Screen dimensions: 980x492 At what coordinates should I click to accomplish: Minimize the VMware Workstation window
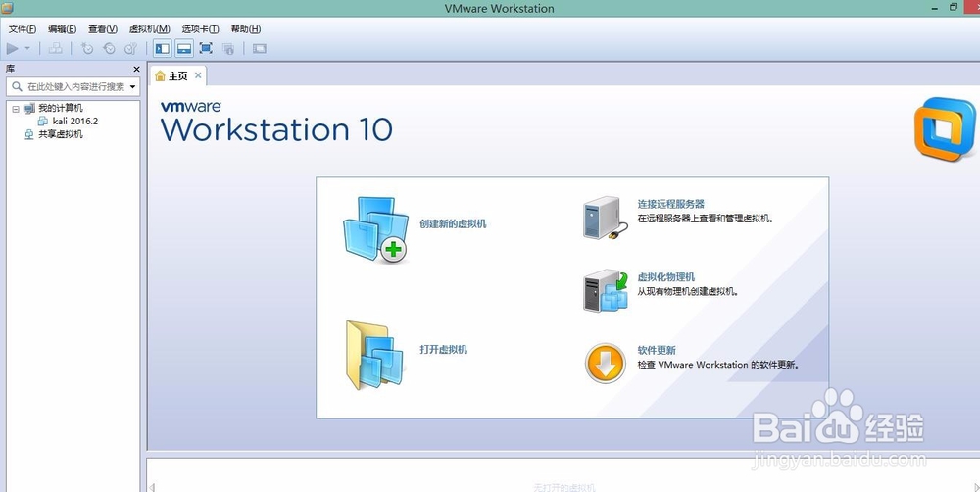point(934,8)
